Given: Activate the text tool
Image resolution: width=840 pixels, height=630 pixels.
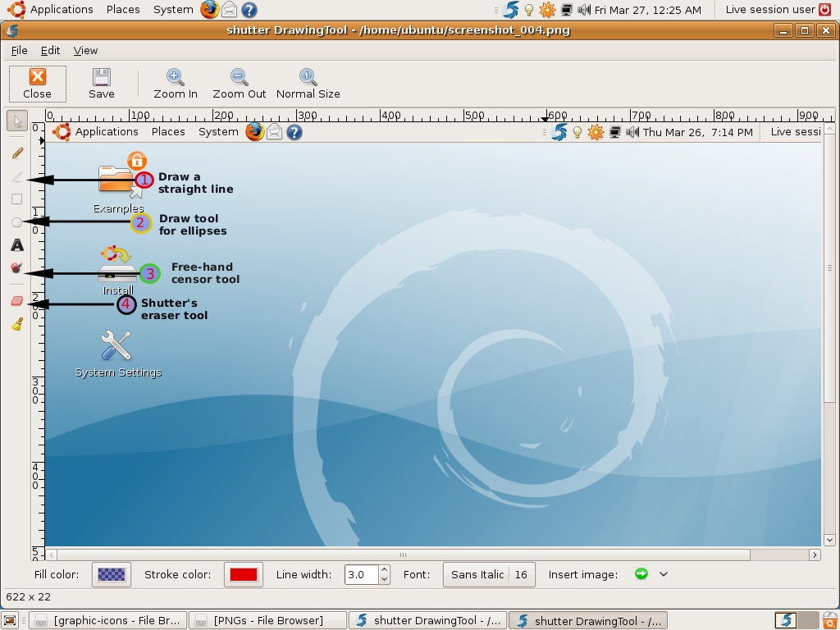Looking at the screenshot, I should (17, 245).
